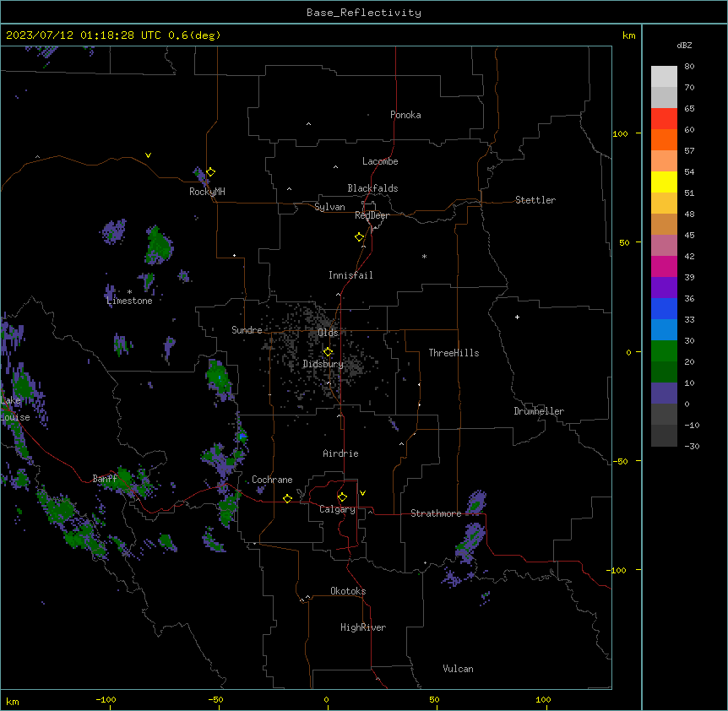Select the Strathmore label
728x711 pixels.
[436, 513]
